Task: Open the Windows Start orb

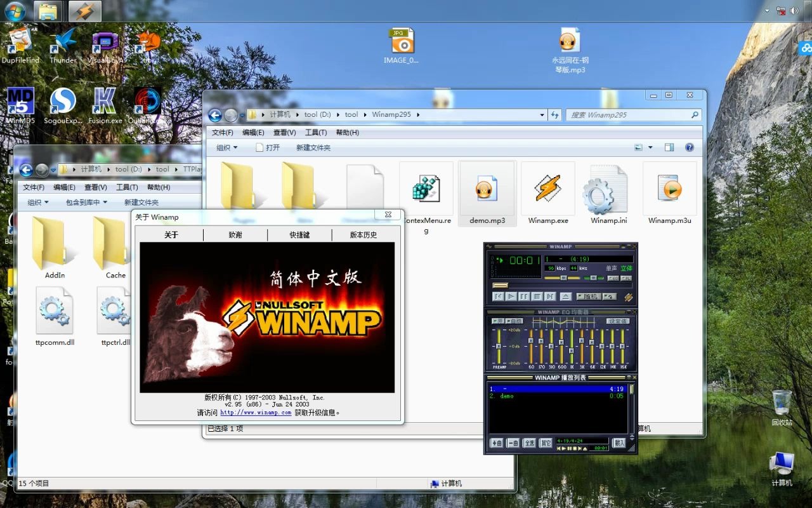Action: tap(14, 11)
